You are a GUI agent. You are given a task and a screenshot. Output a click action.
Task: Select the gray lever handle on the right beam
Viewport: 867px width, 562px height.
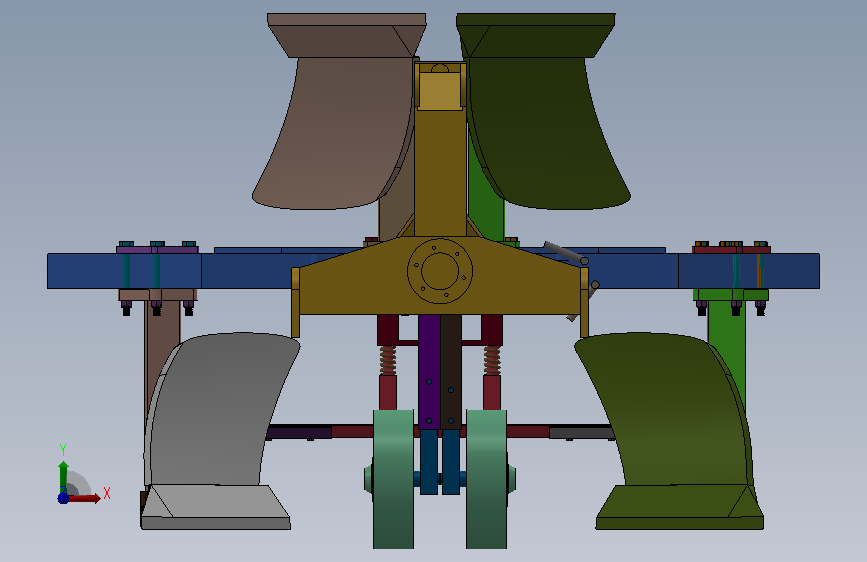pyautogui.click(x=566, y=252)
